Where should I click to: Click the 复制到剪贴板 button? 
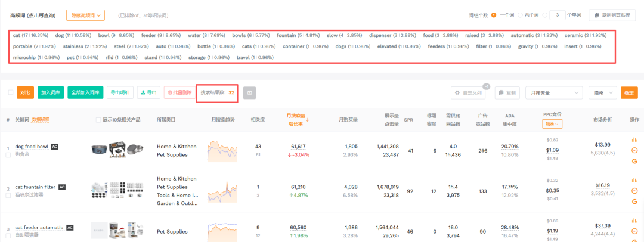pos(612,15)
